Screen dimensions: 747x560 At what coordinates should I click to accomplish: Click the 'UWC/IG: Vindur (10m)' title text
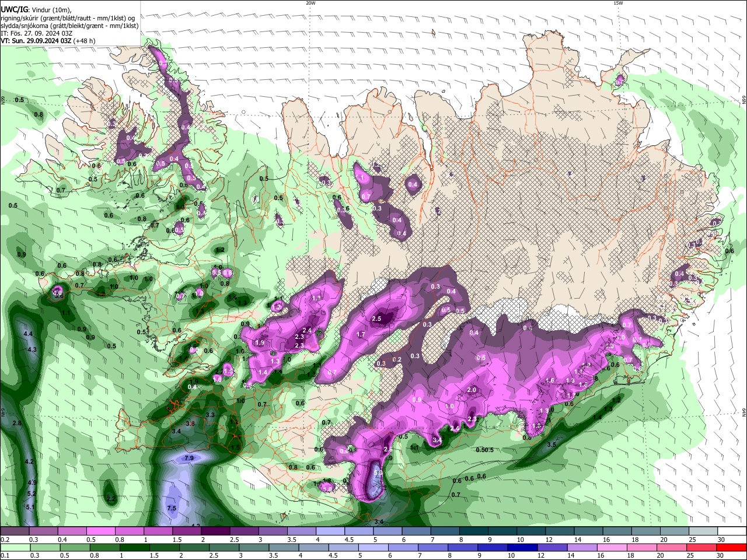coord(36,9)
